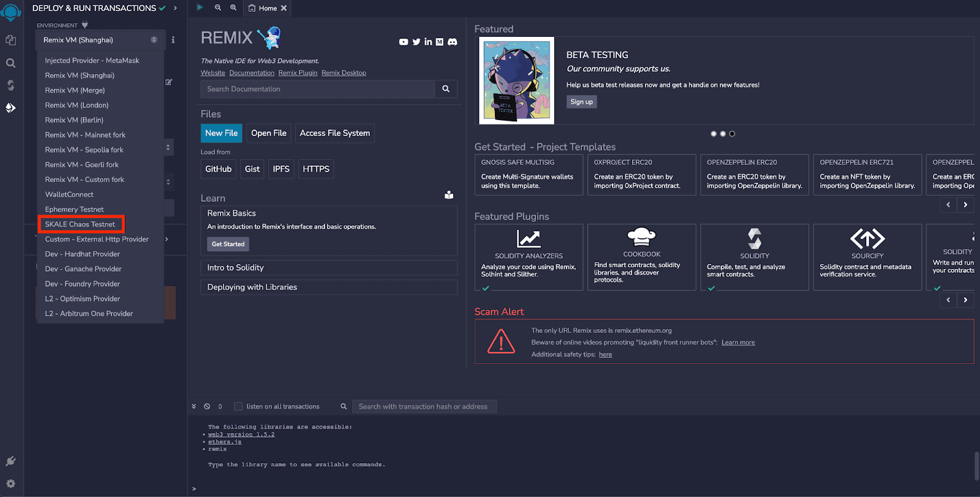Select the second featured carousel dot
Viewport: 980px width, 497px height.
723,134
